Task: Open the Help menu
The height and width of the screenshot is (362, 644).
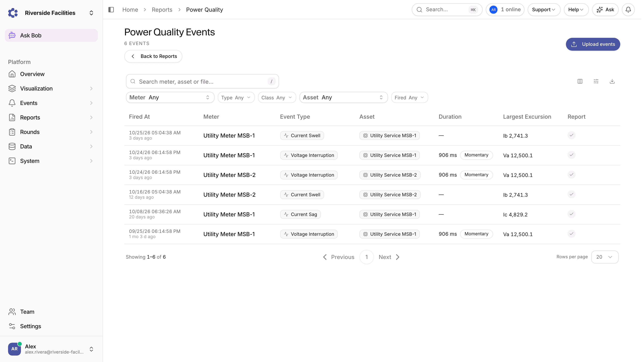Action: (x=576, y=9)
